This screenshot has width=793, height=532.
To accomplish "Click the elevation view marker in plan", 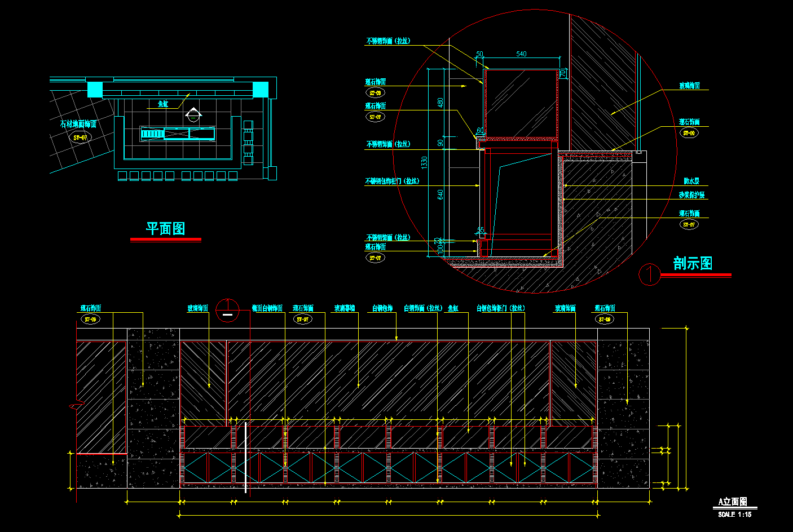I will 193,114.
